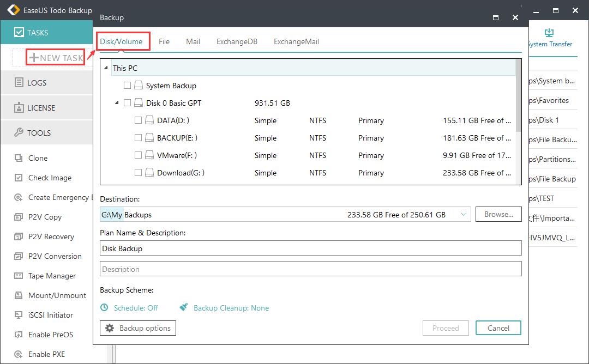Click the Disk 0 Basic GPT drive icon
The image size is (589, 364).
point(139,103)
